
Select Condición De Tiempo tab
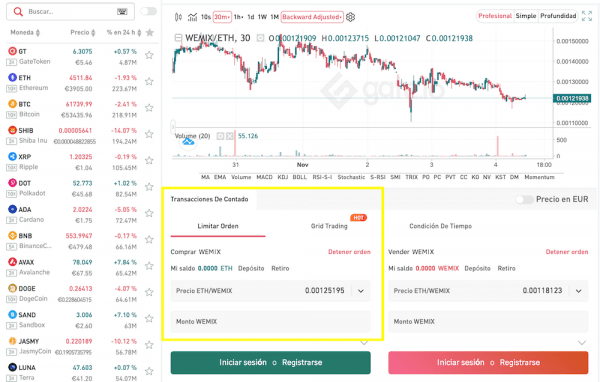[x=440, y=226]
